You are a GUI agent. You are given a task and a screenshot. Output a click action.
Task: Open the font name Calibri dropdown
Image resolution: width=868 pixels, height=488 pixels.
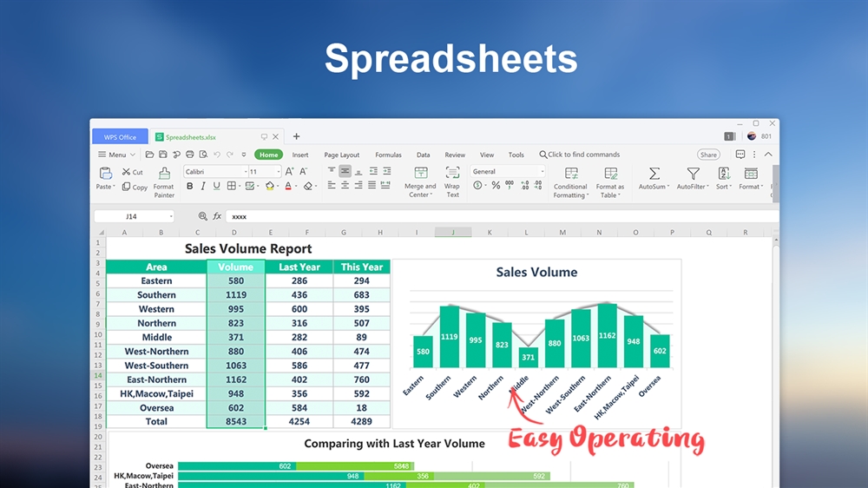(246, 172)
